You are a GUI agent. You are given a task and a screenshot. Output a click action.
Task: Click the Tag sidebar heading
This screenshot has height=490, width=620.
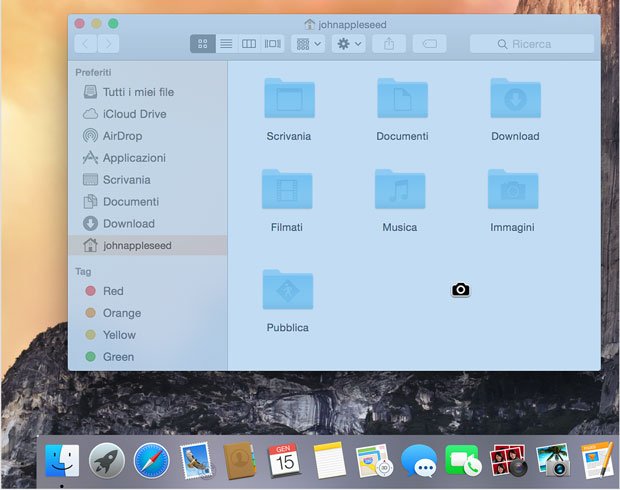(83, 271)
